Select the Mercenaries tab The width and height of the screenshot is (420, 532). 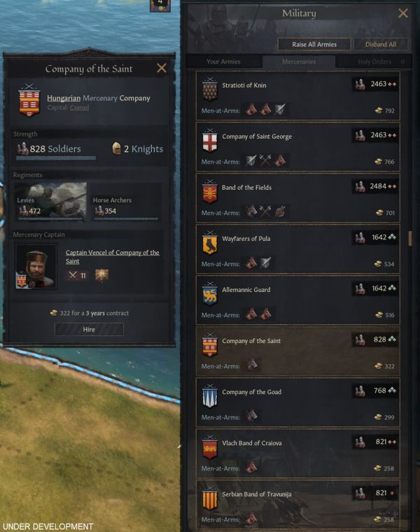298,62
